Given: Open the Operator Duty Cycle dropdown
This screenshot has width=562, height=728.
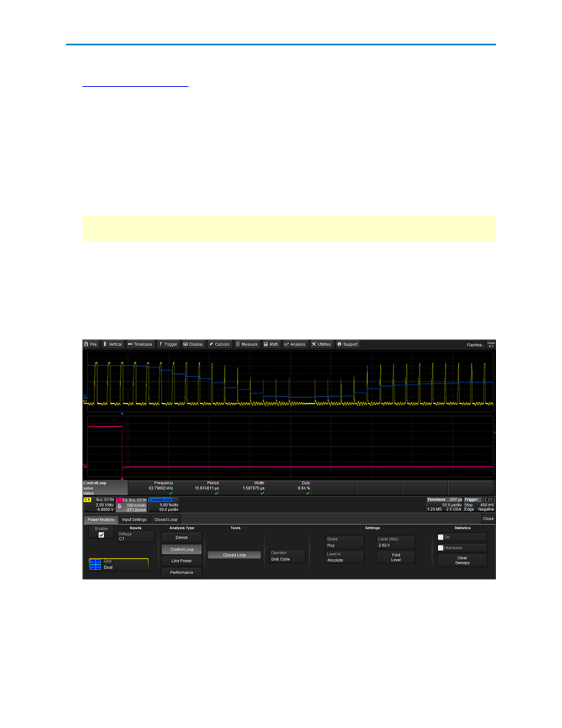Looking at the screenshot, I should [287, 556].
